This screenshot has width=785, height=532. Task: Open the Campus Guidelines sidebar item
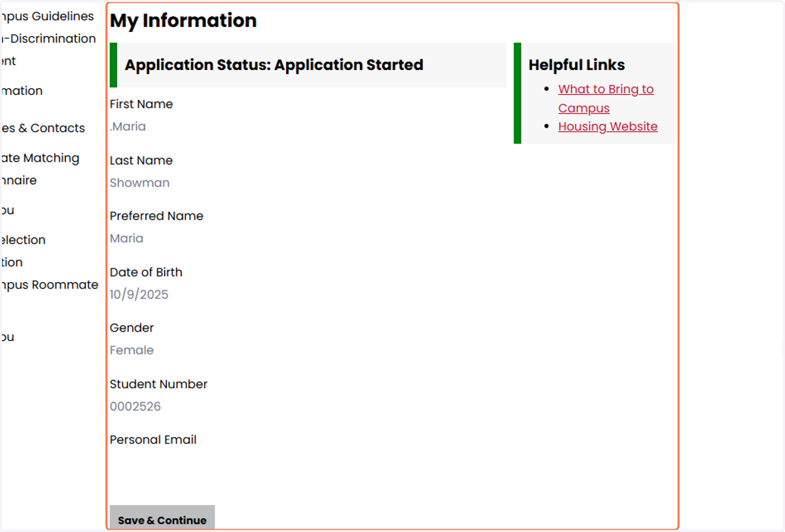[47, 16]
